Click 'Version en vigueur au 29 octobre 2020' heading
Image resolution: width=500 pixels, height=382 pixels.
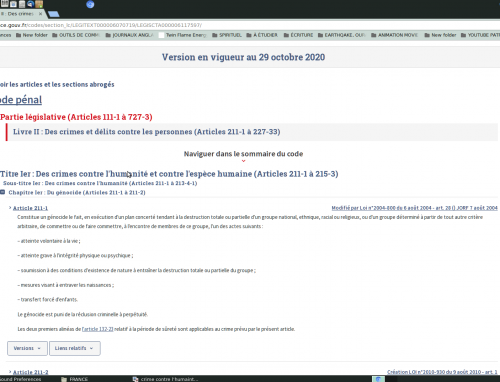click(x=243, y=57)
